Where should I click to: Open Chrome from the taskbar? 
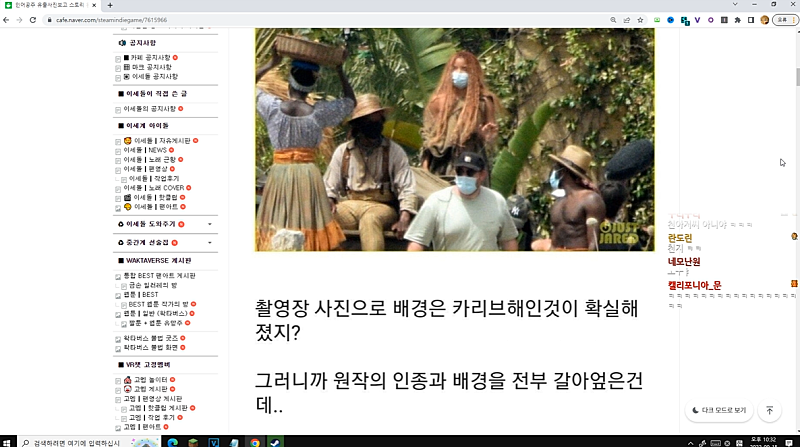point(255,442)
